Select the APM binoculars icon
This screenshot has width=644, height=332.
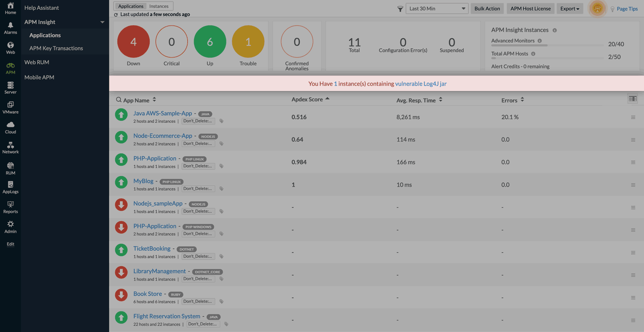coord(10,65)
